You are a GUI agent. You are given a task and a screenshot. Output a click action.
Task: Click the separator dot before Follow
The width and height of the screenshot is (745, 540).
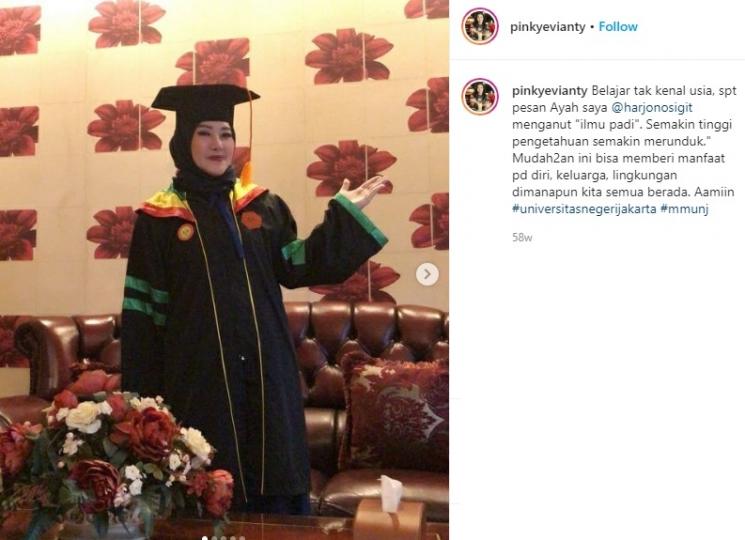click(x=592, y=27)
